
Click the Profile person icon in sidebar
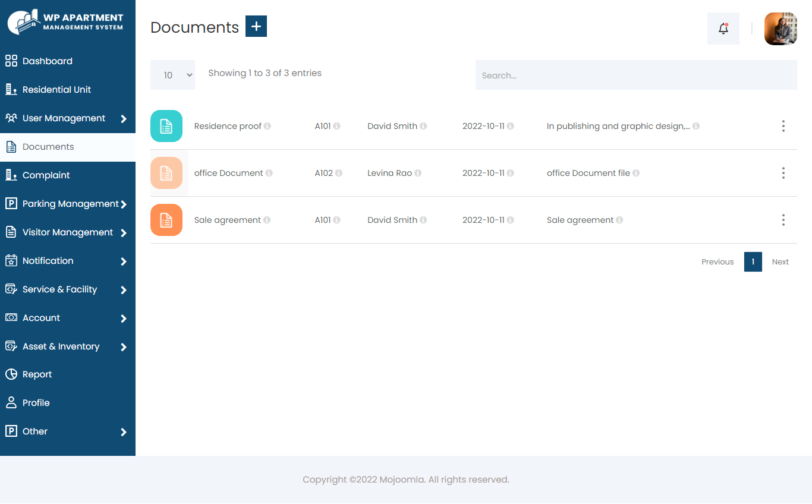[11, 403]
